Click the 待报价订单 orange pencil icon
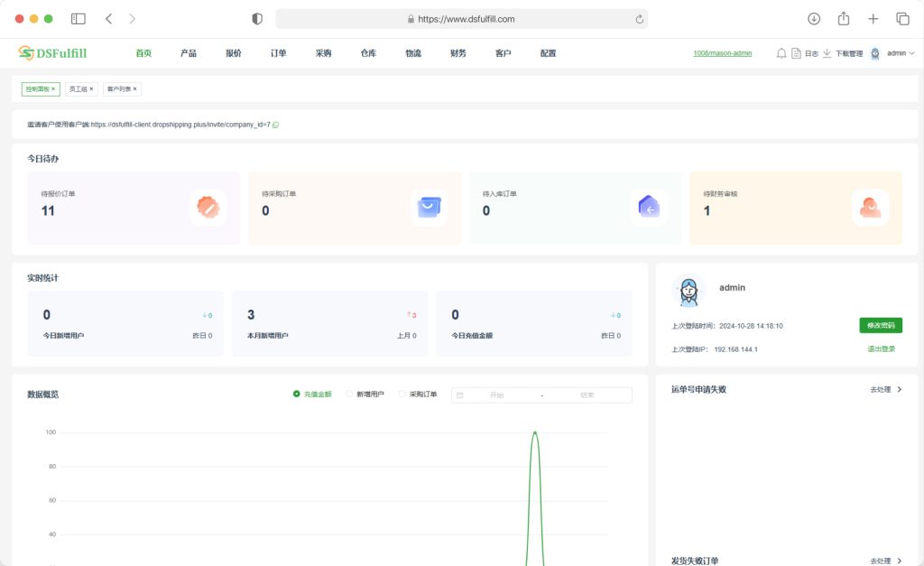 tap(208, 208)
